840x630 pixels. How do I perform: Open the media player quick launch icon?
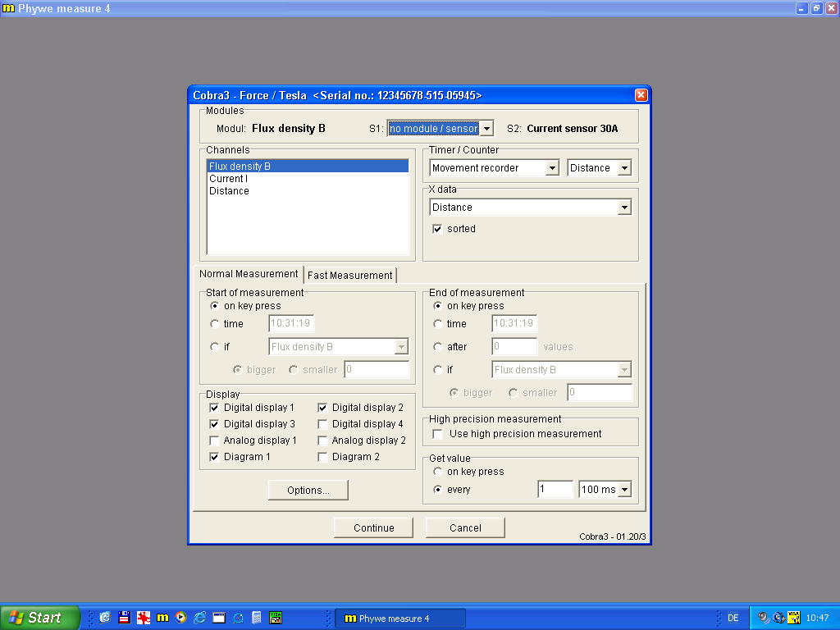(181, 618)
